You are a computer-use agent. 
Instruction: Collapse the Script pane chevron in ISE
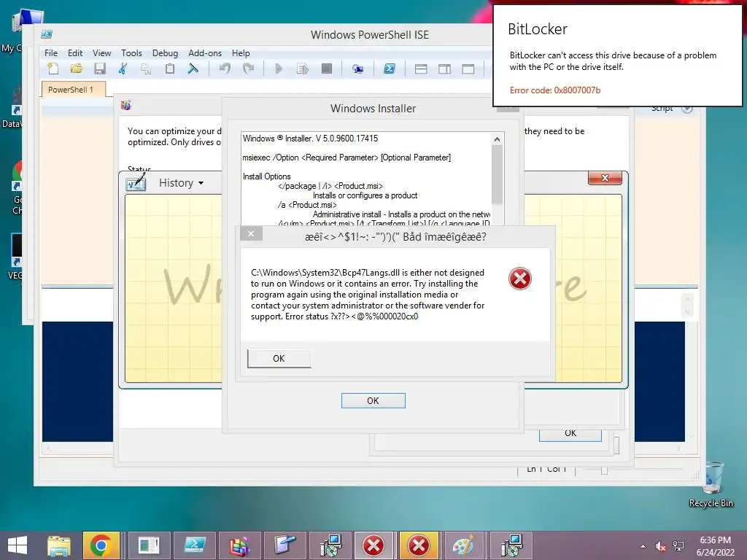tap(687, 109)
